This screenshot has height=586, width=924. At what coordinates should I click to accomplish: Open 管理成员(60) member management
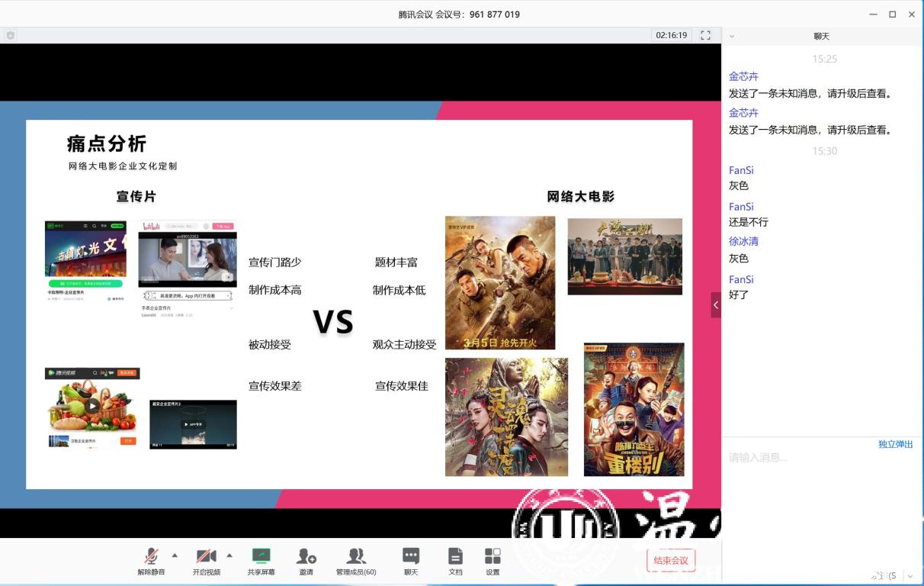point(356,561)
